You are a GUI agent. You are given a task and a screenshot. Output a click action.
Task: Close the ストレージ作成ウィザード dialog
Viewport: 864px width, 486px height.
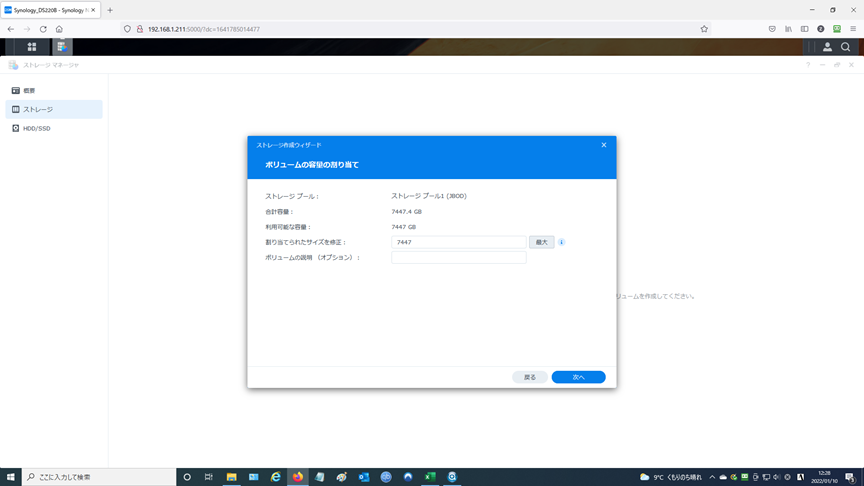pyautogui.click(x=604, y=145)
